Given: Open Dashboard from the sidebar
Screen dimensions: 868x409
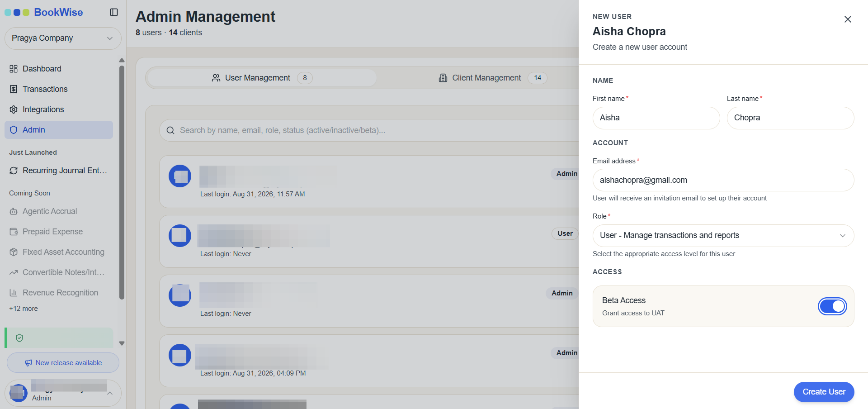Looking at the screenshot, I should [59, 69].
